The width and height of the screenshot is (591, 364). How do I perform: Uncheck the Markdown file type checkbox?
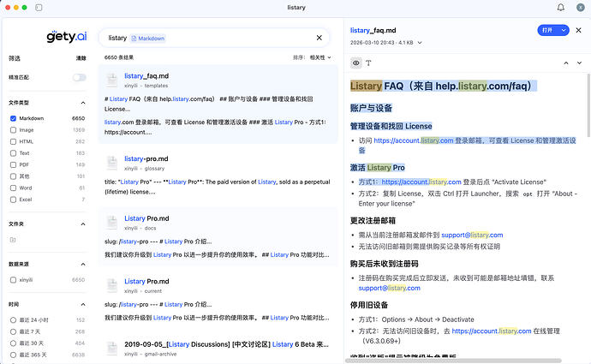pyautogui.click(x=13, y=118)
